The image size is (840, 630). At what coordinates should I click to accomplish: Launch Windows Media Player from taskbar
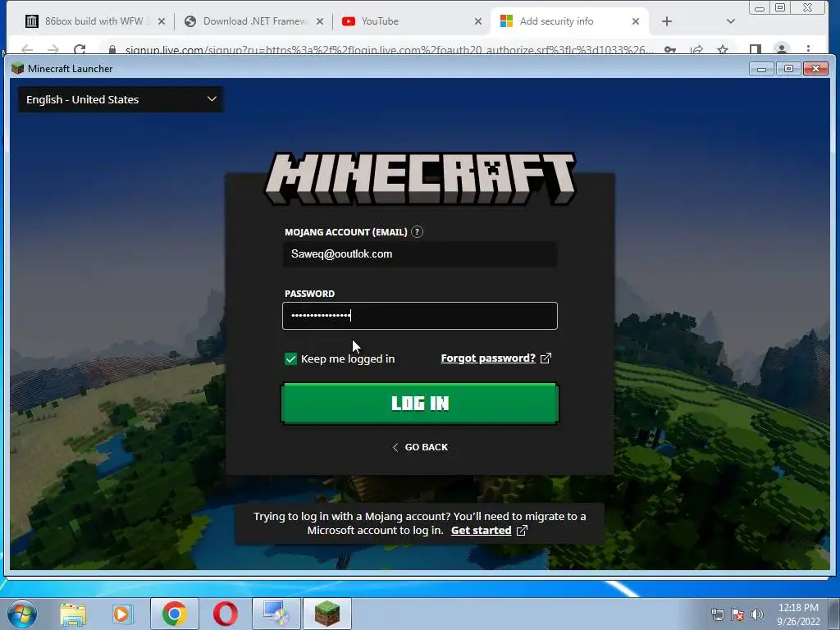coord(122,614)
